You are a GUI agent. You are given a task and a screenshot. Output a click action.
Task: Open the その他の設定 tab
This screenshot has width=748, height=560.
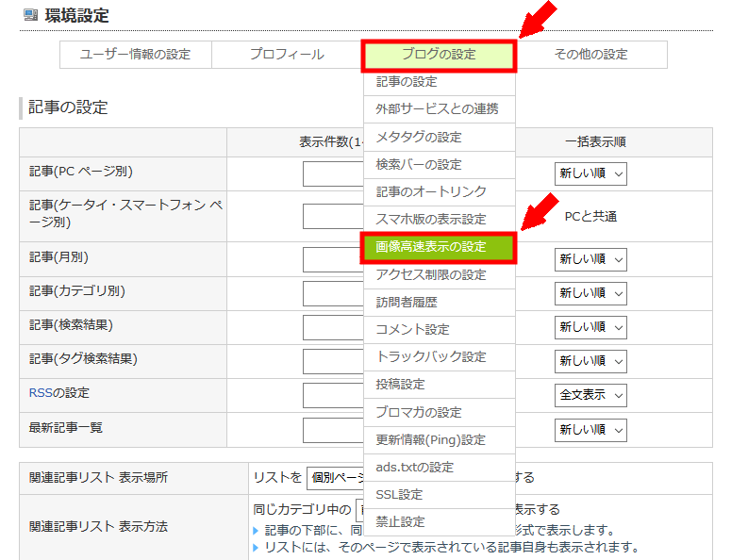click(x=591, y=55)
